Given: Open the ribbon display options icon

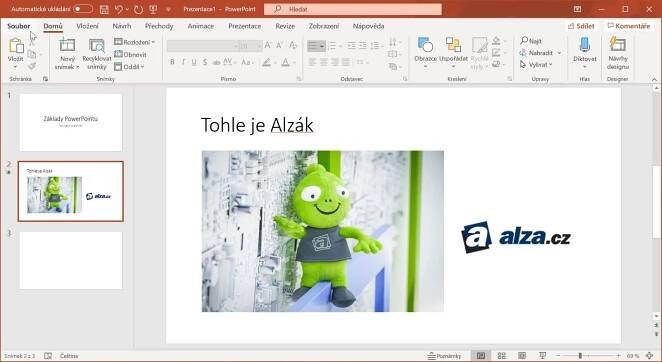Looking at the screenshot, I should 578,9.
